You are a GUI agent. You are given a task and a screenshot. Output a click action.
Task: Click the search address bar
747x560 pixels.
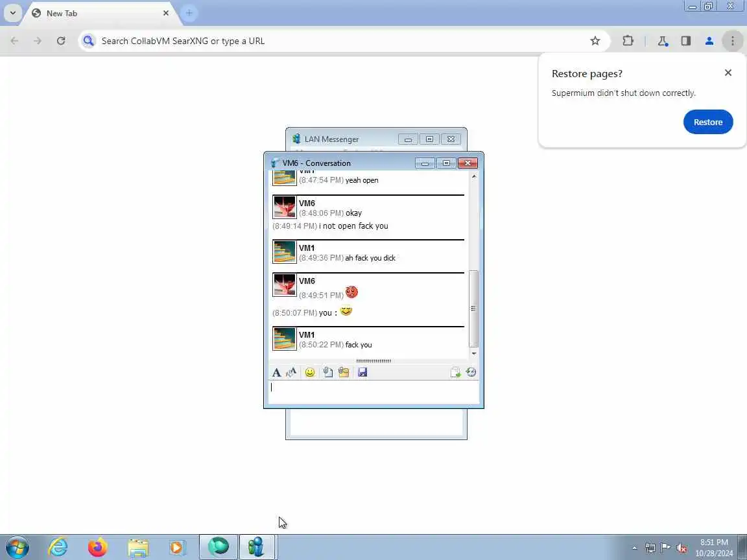coord(344,41)
